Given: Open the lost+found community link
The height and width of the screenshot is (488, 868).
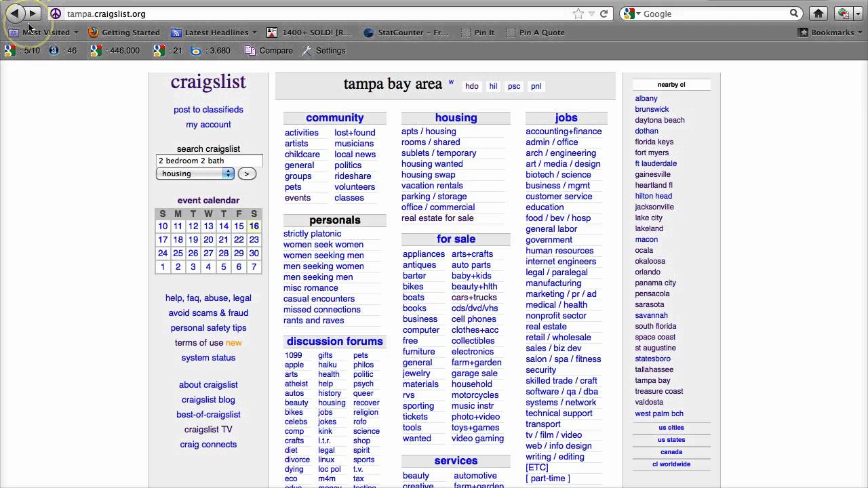Looking at the screenshot, I should (x=355, y=133).
